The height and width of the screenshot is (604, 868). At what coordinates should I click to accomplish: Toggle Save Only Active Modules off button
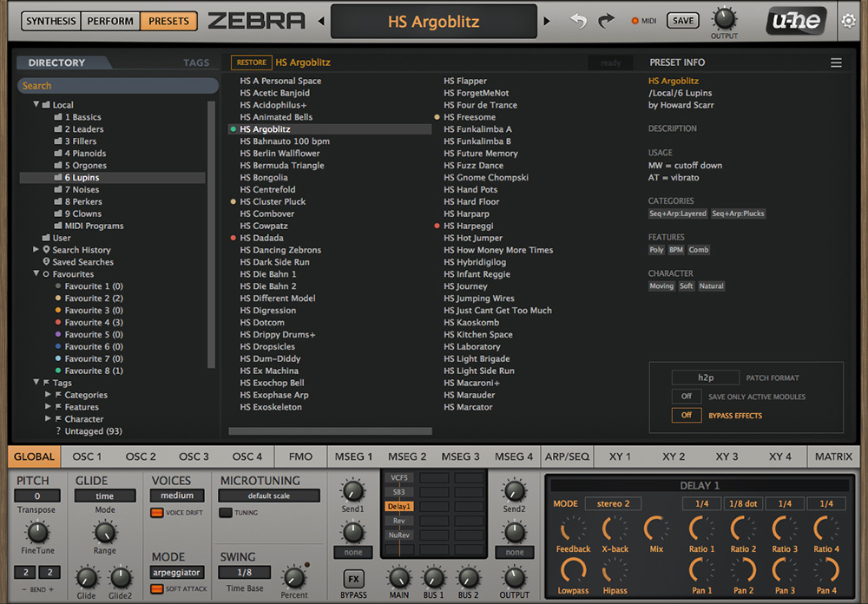click(x=687, y=397)
